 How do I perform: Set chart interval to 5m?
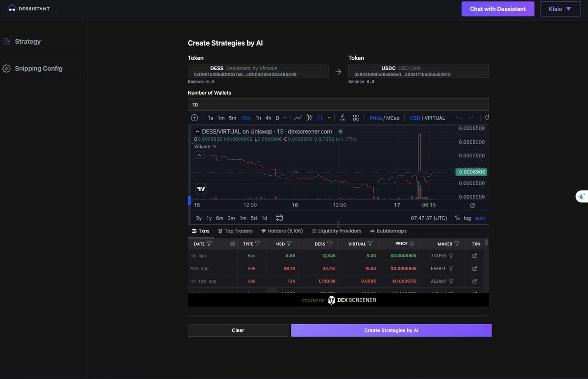(x=232, y=118)
